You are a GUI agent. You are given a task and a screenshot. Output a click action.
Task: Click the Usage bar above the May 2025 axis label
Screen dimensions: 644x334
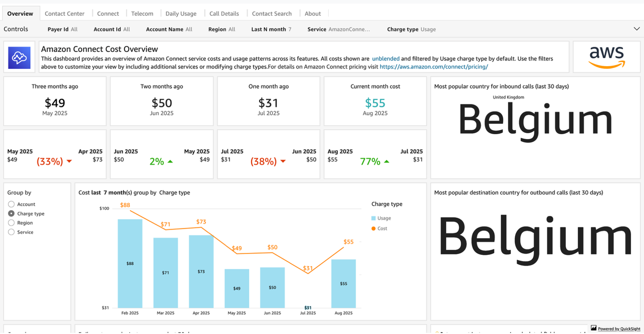point(237,289)
